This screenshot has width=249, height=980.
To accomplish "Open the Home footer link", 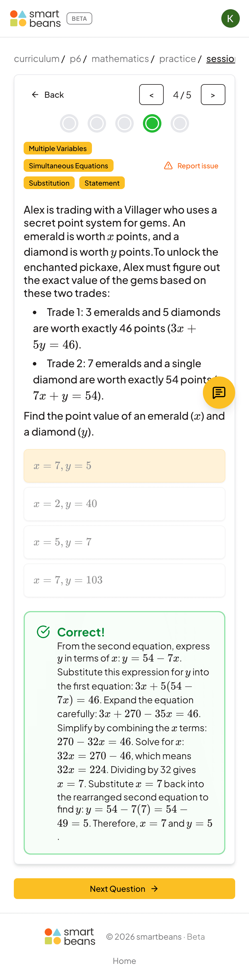I will click(x=124, y=961).
